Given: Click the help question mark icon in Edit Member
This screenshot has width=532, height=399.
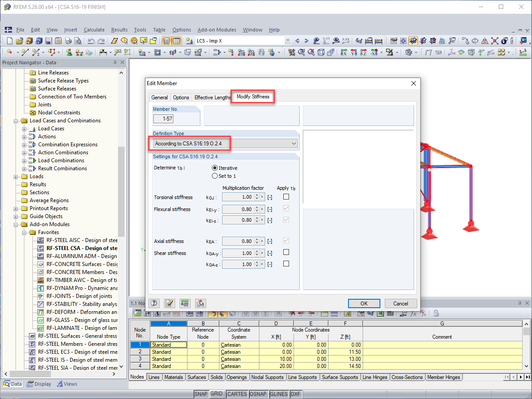Looking at the screenshot, I should [x=154, y=303].
